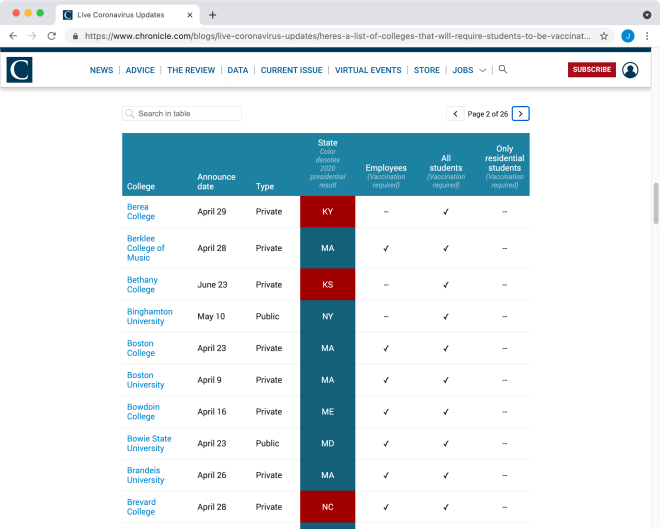Click the June 23 date cell
Viewport: 660px width, 529px height.
pos(212,285)
